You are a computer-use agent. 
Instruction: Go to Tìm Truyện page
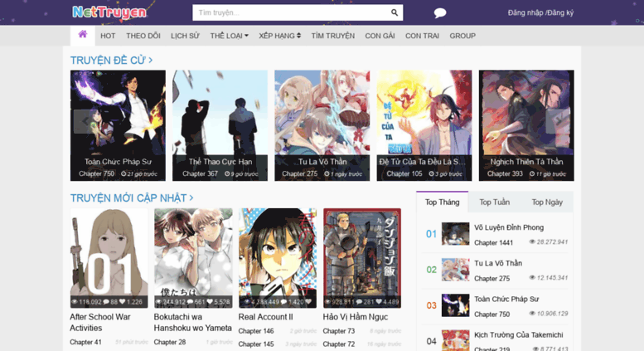coord(332,36)
